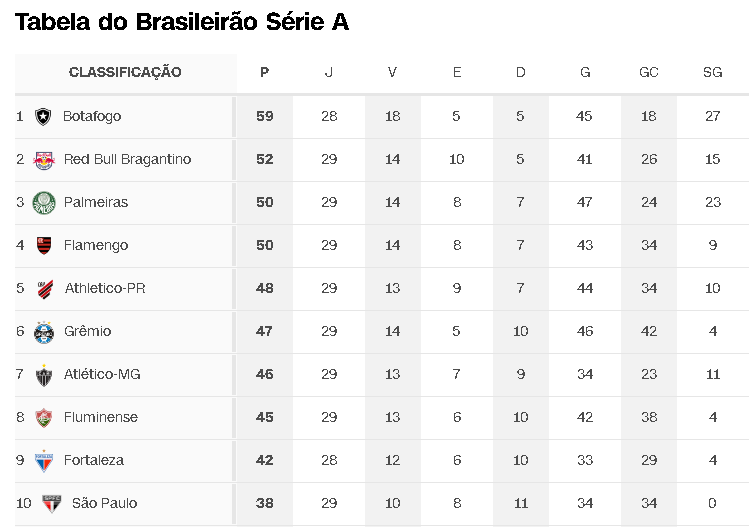The width and height of the screenshot is (752, 527).
Task: Click the Grêmio club crest icon
Action: coord(44,332)
